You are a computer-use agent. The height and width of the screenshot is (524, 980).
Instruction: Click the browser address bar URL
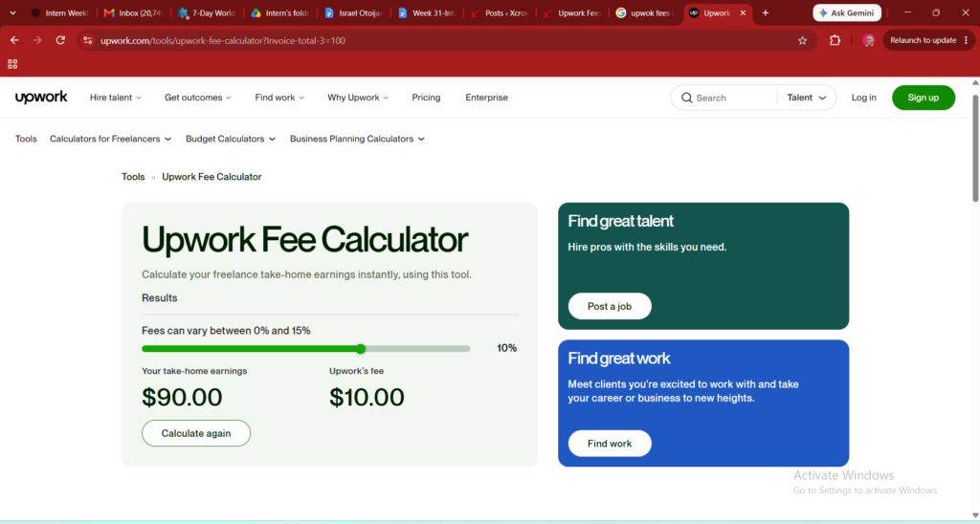[223, 40]
